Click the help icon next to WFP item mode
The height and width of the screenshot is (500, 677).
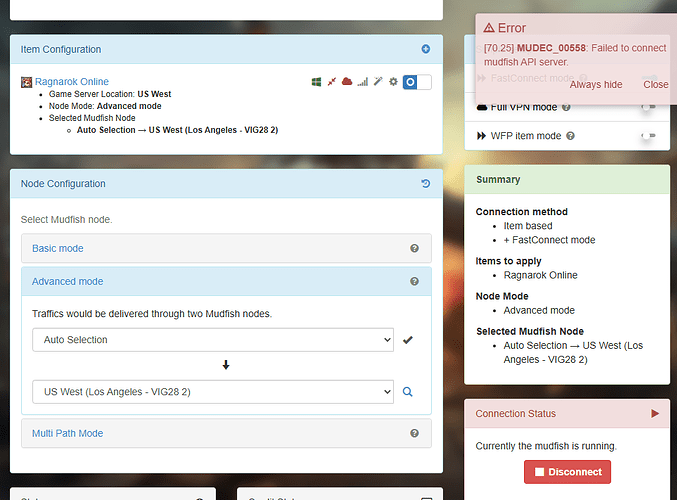570,136
